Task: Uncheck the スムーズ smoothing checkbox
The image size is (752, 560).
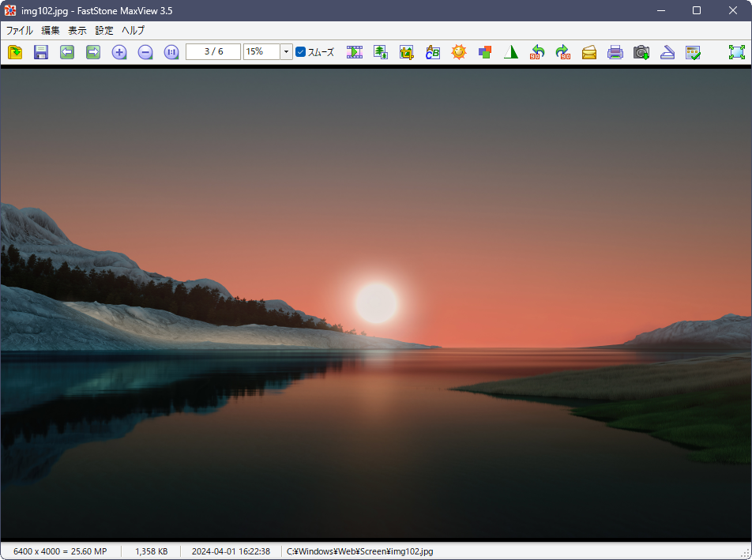Action: 301,52
